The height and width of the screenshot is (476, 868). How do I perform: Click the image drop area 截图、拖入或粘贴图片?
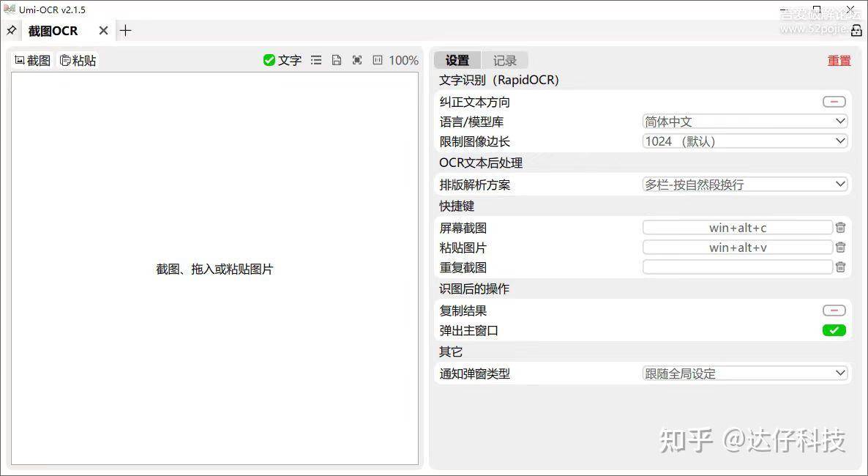(214, 269)
